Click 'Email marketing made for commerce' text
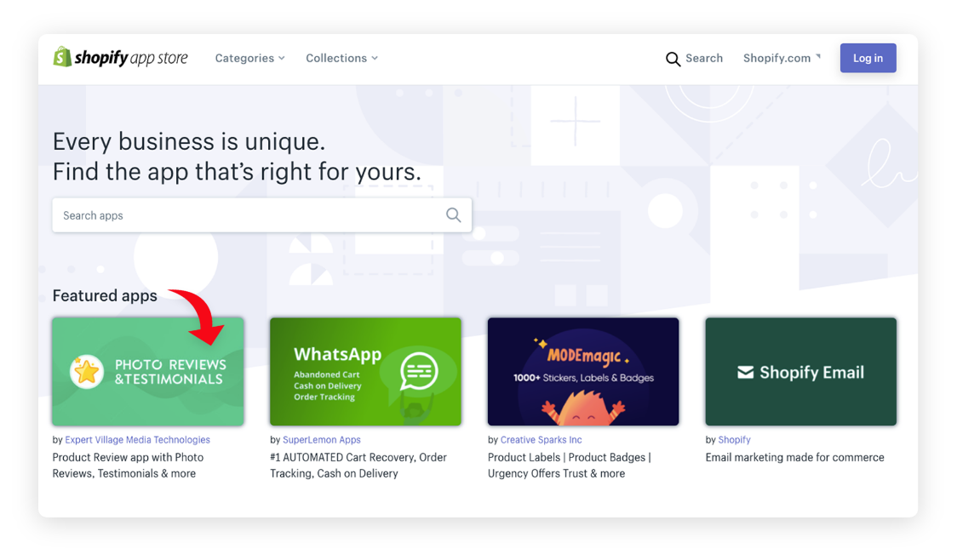The width and height of the screenshot is (957, 560). click(x=794, y=458)
